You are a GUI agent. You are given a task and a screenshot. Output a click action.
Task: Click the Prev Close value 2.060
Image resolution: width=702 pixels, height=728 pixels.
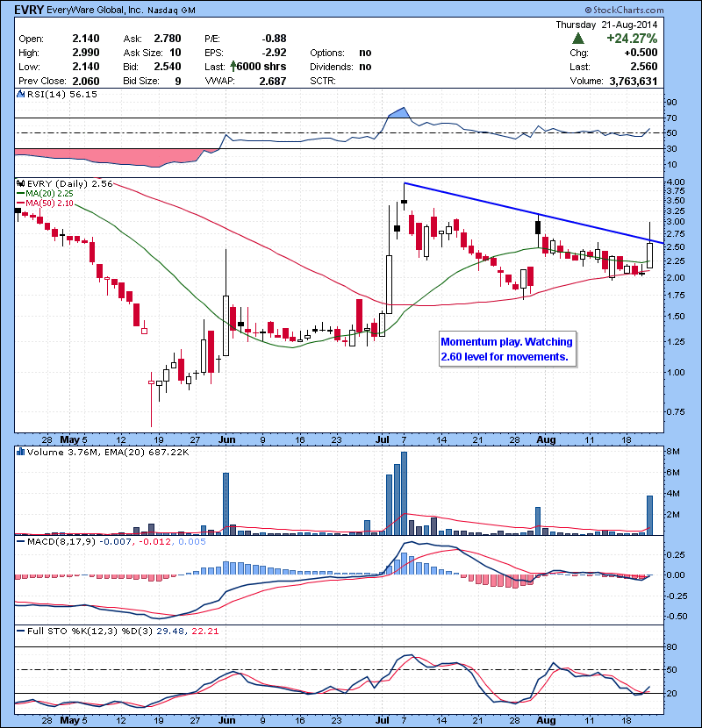click(x=86, y=82)
